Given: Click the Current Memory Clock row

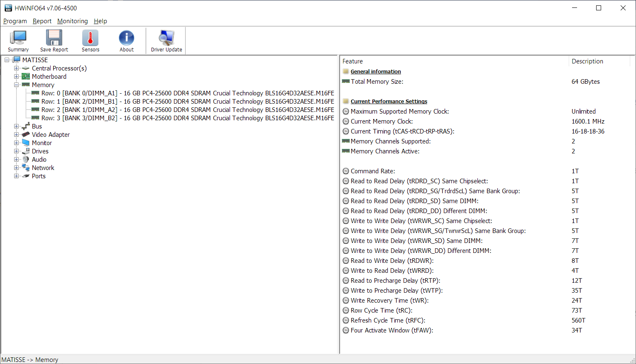Looking at the screenshot, I should tap(487, 121).
